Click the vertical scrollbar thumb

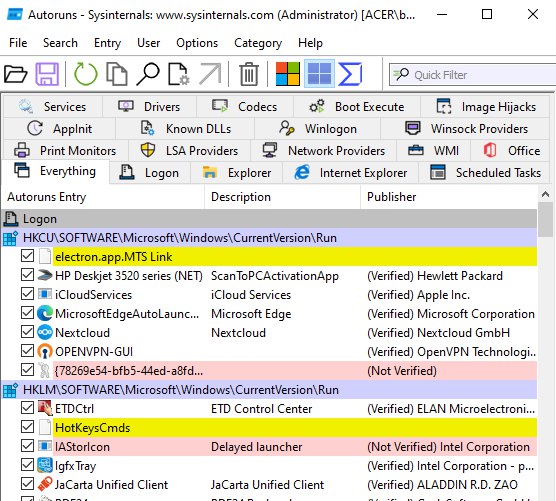[x=545, y=219]
